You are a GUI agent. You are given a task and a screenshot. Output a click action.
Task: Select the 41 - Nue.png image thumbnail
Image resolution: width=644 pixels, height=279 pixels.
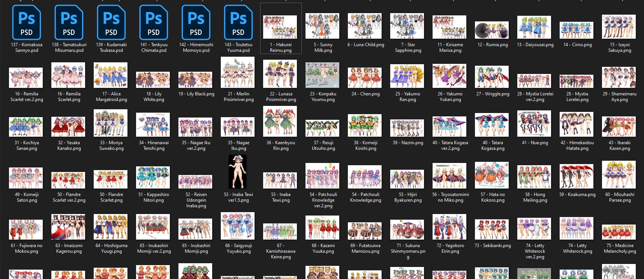[534, 123]
